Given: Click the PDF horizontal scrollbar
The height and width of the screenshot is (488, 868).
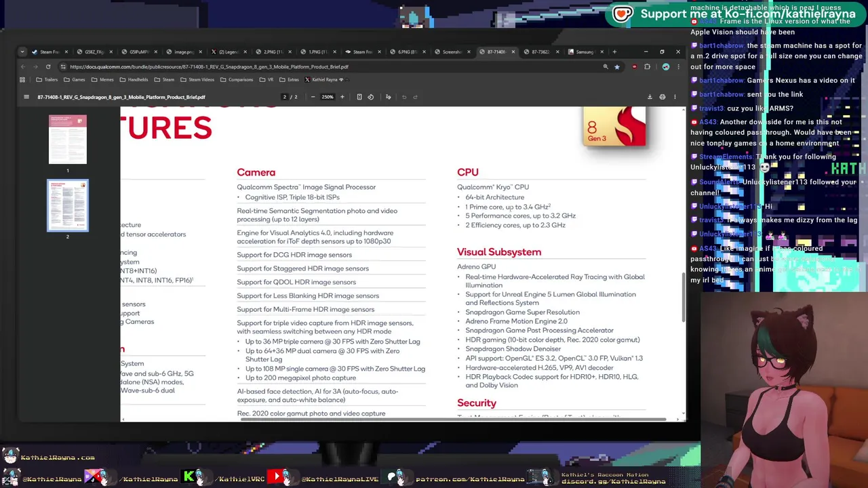Looking at the screenshot, I should click(452, 419).
